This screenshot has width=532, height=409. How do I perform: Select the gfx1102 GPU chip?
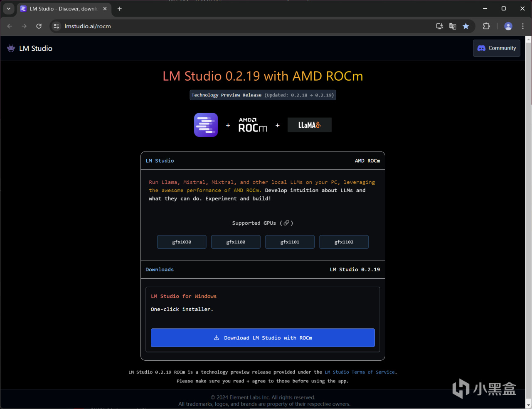(x=344, y=242)
